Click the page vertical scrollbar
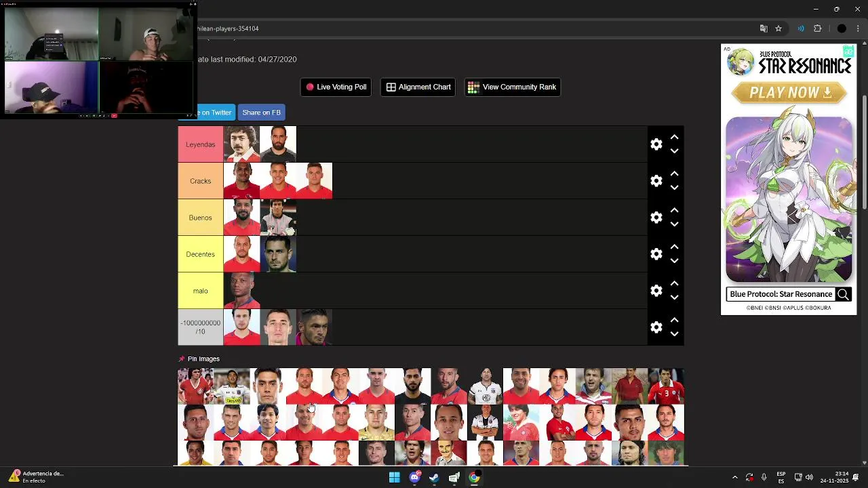 click(864, 152)
